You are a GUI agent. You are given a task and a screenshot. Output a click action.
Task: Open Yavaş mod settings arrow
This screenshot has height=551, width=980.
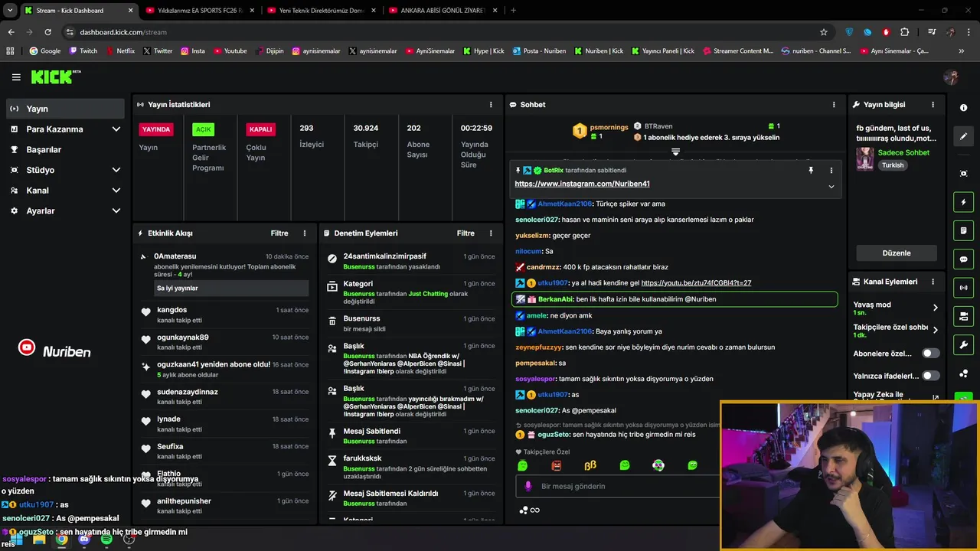tap(935, 308)
